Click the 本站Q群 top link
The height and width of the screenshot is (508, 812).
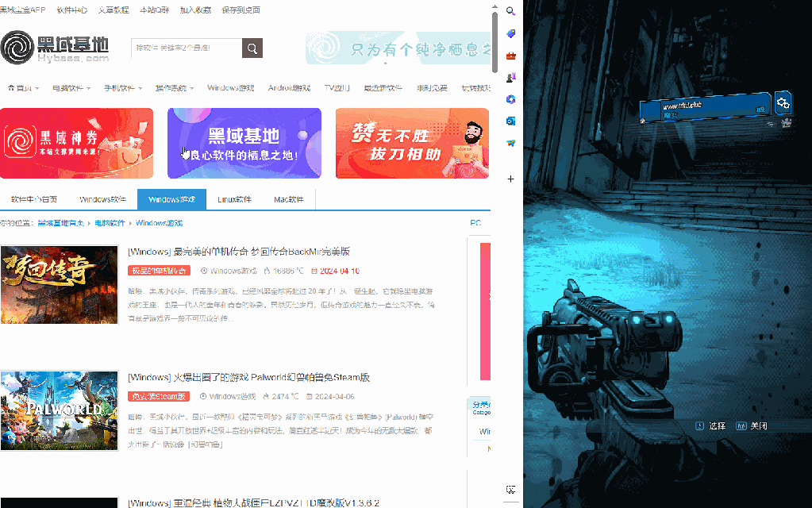(154, 10)
